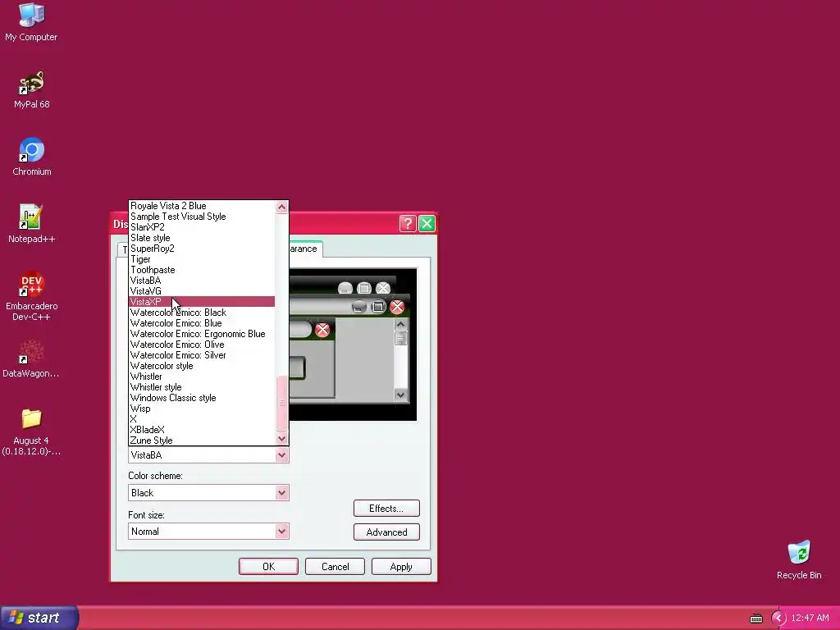Select Royale Vista 2 Blue style
Screen dimensions: 840x630
pyautogui.click(x=202, y=206)
